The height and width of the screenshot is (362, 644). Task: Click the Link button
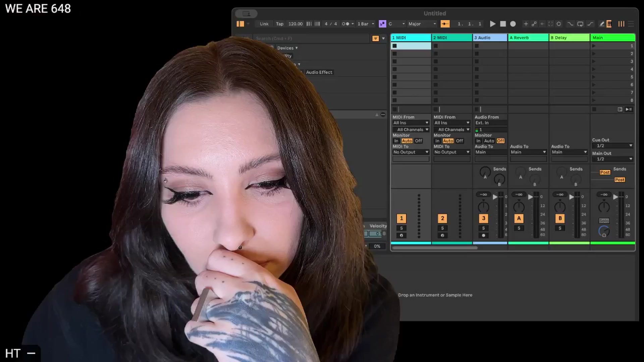264,24
